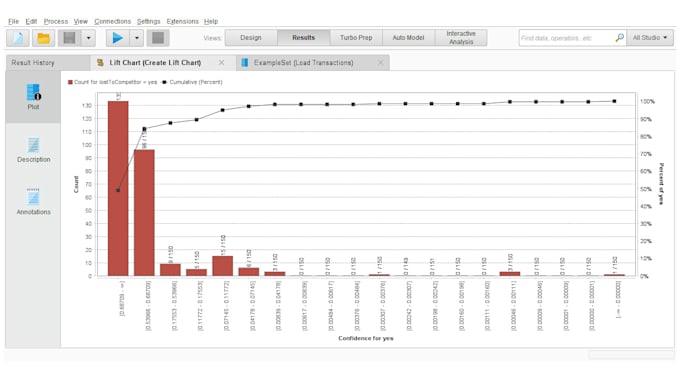Run the process with the play button
The image size is (680, 365).
coord(118,38)
